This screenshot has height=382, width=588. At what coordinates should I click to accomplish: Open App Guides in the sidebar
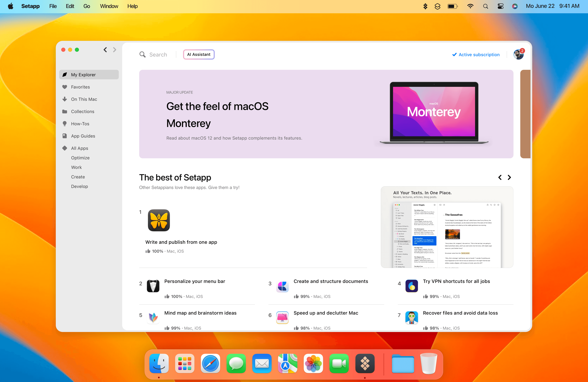(x=83, y=136)
